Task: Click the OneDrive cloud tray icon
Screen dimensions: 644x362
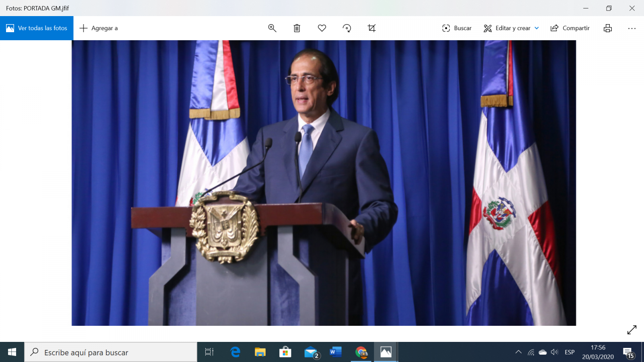Action: (543, 352)
